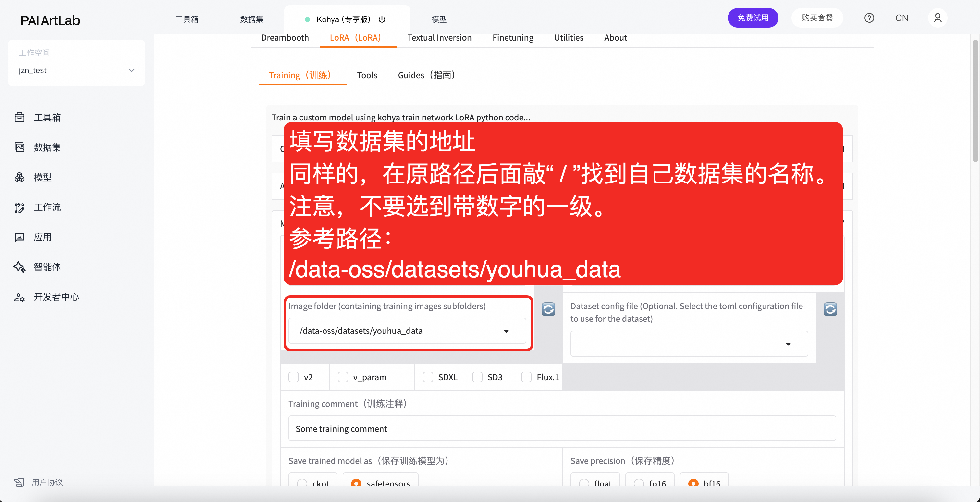Image resolution: width=980 pixels, height=502 pixels.
Task: Expand the Image folder dropdown
Action: point(506,331)
